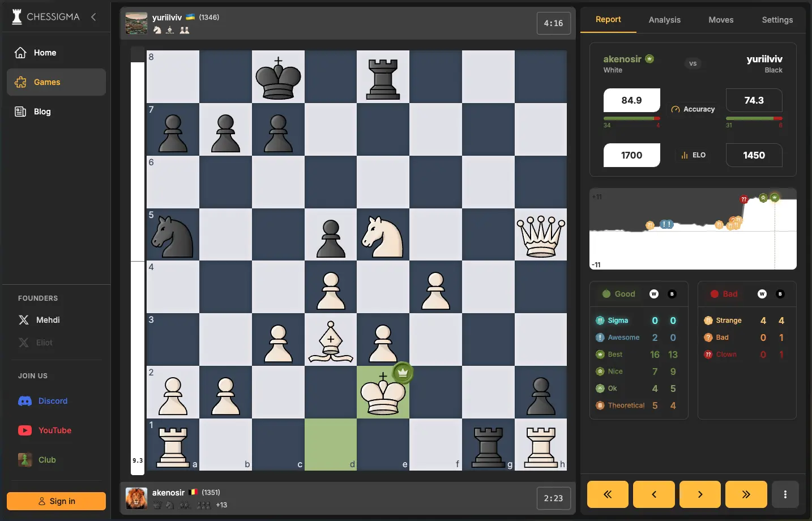Switch to the Analysis tab

(664, 20)
